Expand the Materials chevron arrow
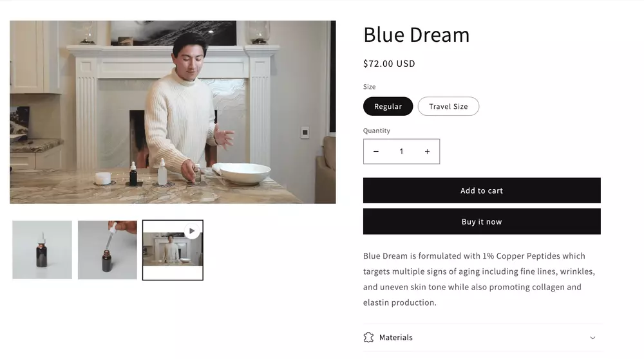The image size is (644, 359). point(592,338)
